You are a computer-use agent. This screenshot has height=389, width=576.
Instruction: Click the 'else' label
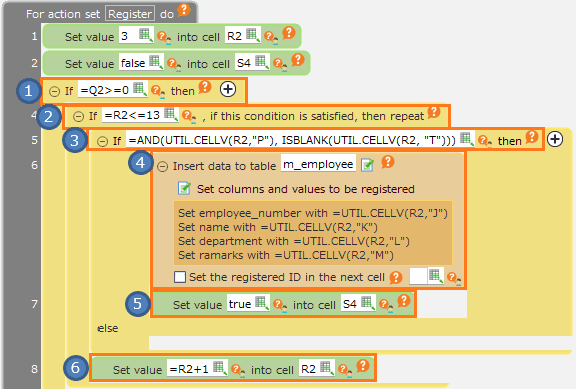click(108, 328)
